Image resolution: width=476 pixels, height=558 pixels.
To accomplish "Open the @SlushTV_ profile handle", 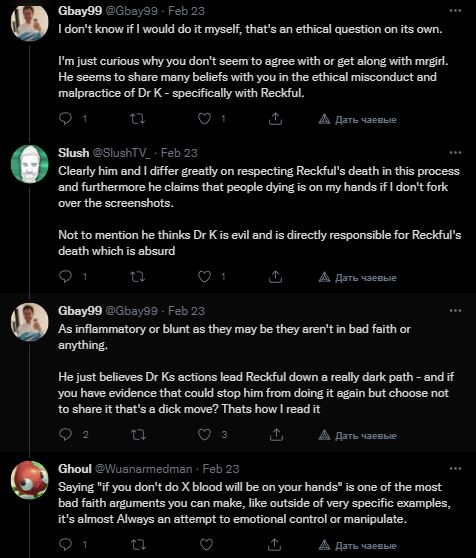I will tap(122, 153).
